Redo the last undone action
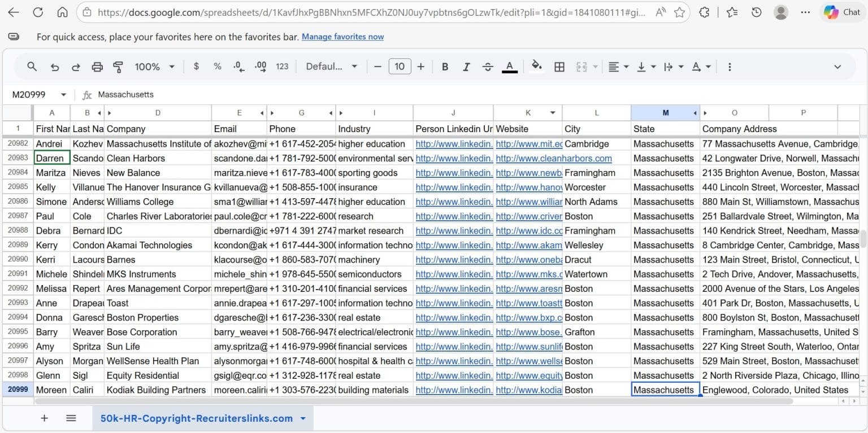Viewport: 868px width, 433px height. point(76,67)
